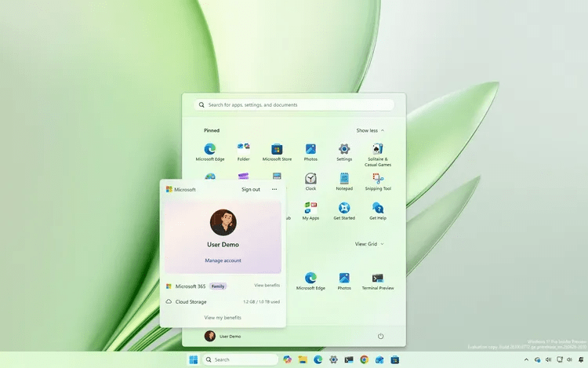This screenshot has height=368, width=588.
Task: Launch the Get Started app
Action: click(344, 211)
